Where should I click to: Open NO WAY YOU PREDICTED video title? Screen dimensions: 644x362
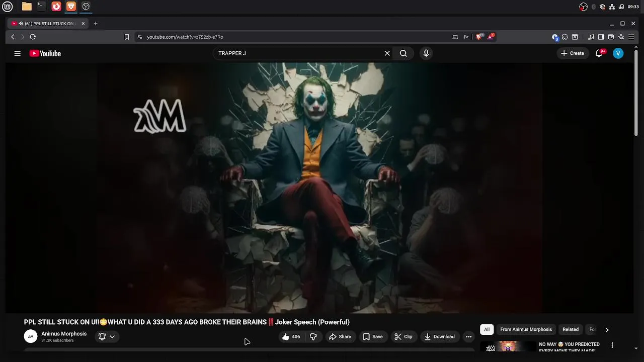point(569,347)
